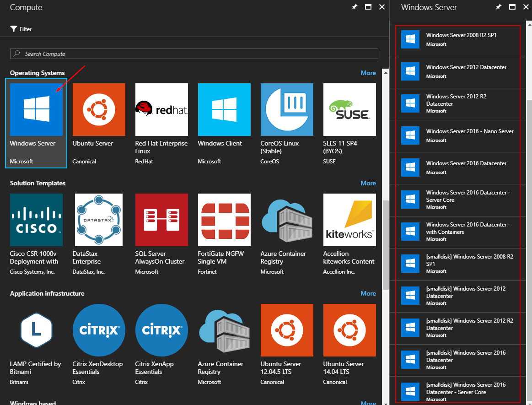Select the Ubuntu Server 12.04.5 LTS tile
The image size is (532, 405).
[287, 345]
